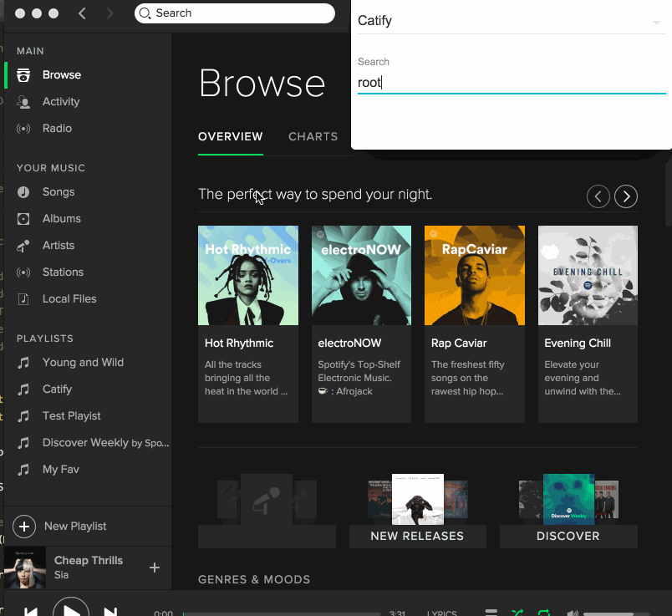Click the Cheap Thrills album art thumbnail
The image size is (672, 616).
(x=25, y=568)
